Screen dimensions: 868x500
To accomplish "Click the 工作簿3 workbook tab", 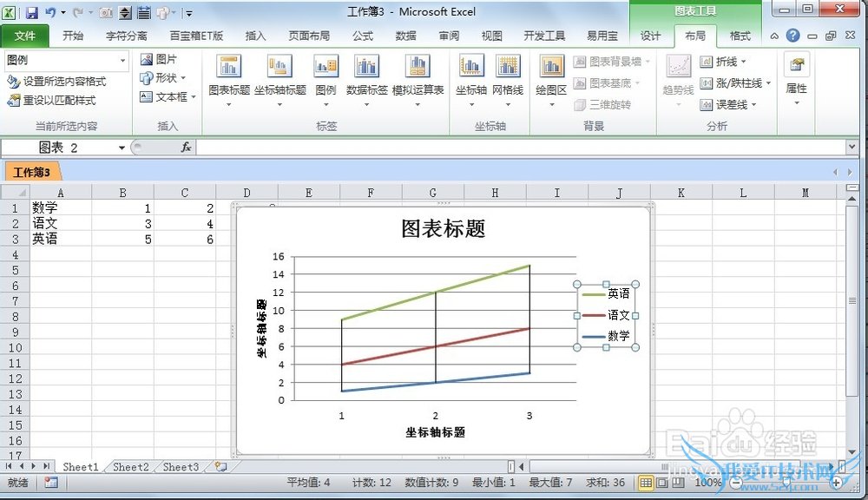I will [x=32, y=172].
